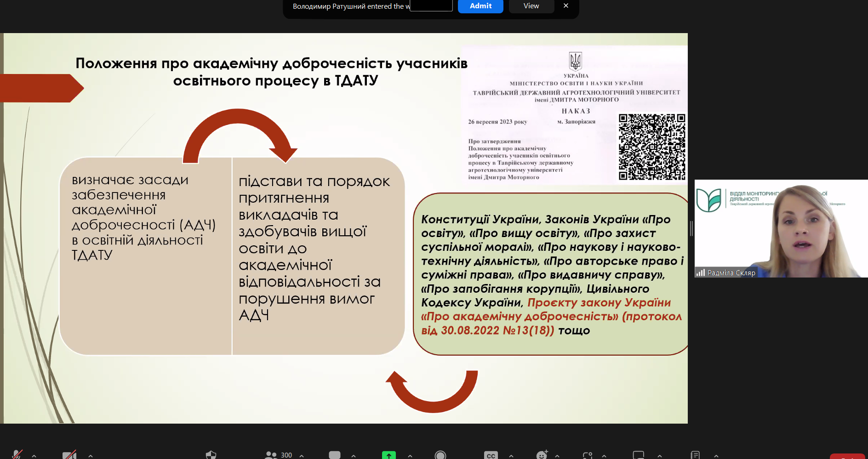Dismiss the waiting room notification
Viewport: 868px width, 459px height.
(566, 6)
